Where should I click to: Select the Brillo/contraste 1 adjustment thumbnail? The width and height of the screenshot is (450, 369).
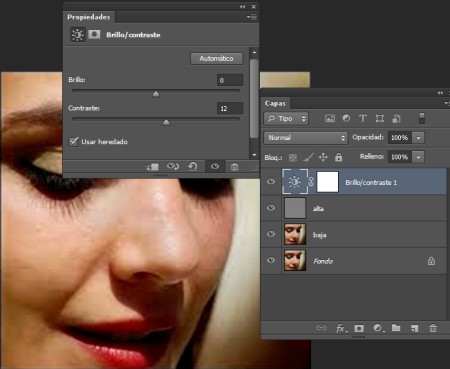pyautogui.click(x=295, y=182)
